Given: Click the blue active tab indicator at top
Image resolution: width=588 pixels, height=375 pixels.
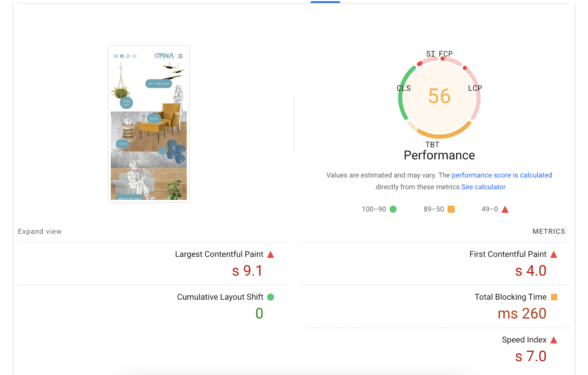Looking at the screenshot, I should [325, 2].
